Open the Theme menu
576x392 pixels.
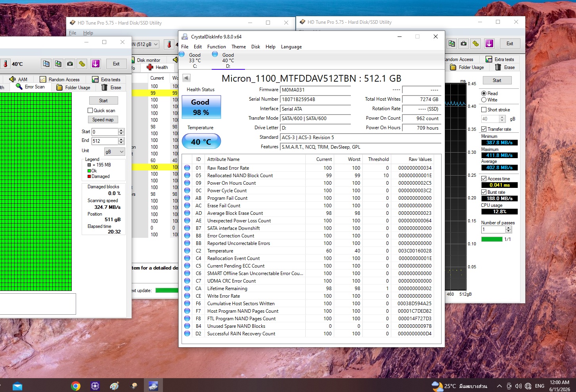(x=239, y=47)
